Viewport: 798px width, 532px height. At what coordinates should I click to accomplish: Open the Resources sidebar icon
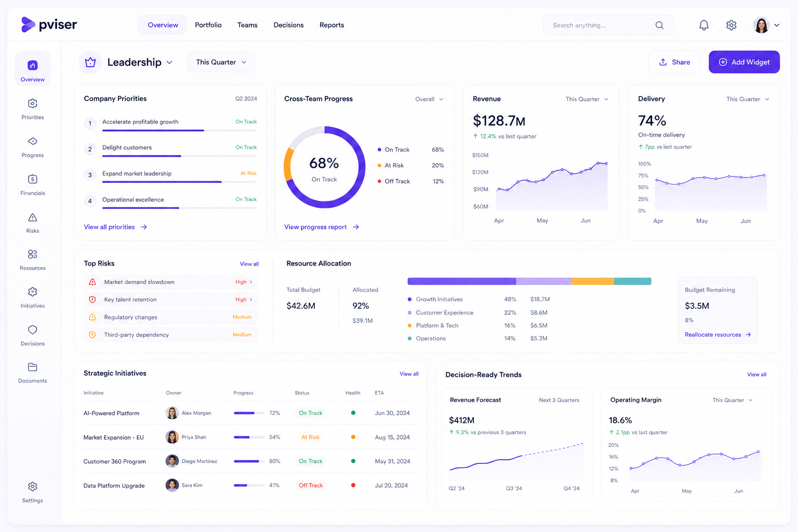[32, 254]
